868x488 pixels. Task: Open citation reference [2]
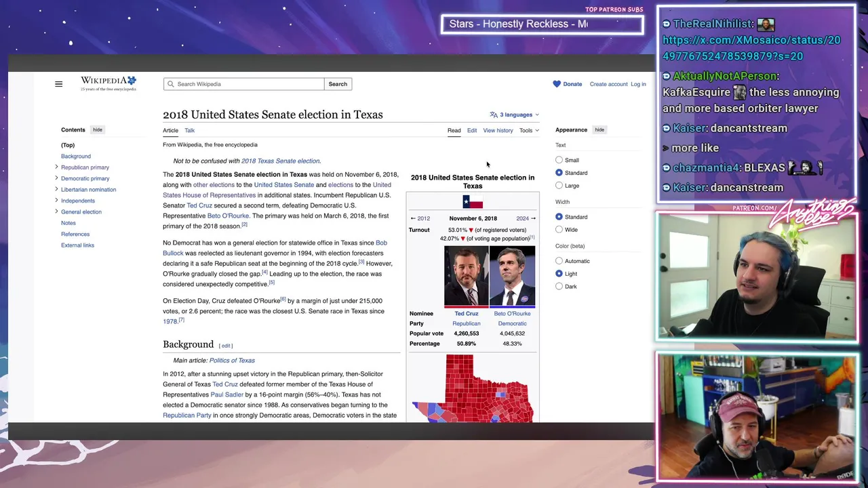tap(244, 224)
